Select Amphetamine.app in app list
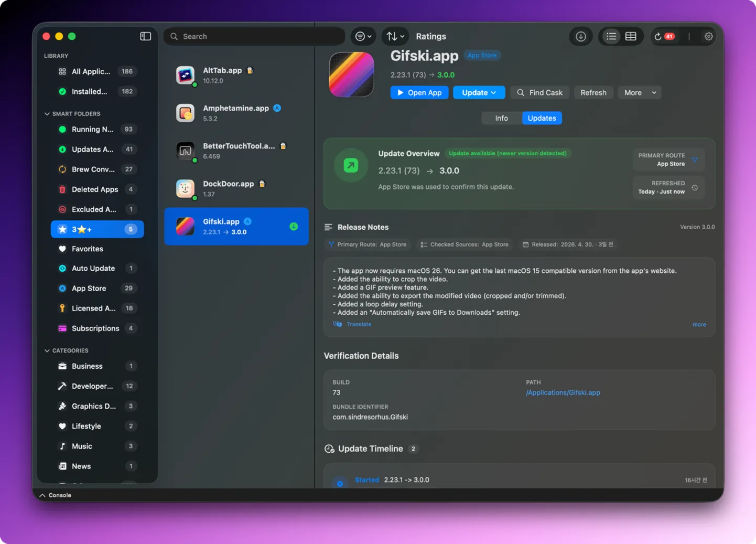 point(236,113)
